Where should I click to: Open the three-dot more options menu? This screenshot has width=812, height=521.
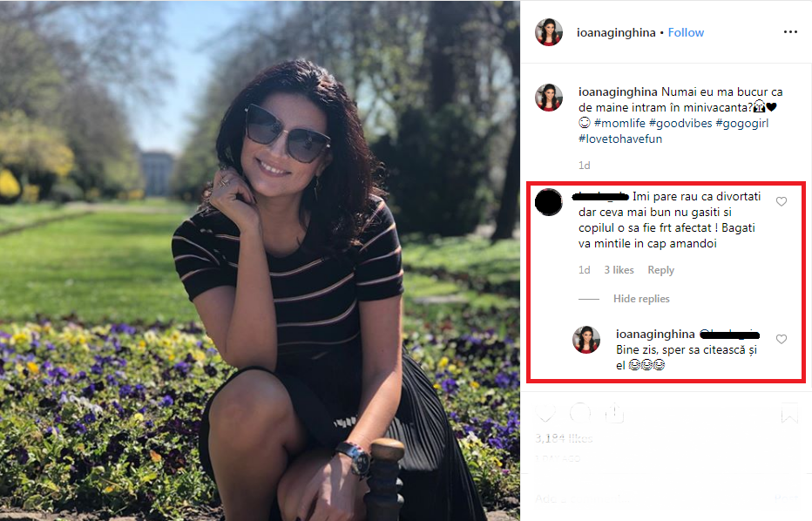tap(790, 32)
